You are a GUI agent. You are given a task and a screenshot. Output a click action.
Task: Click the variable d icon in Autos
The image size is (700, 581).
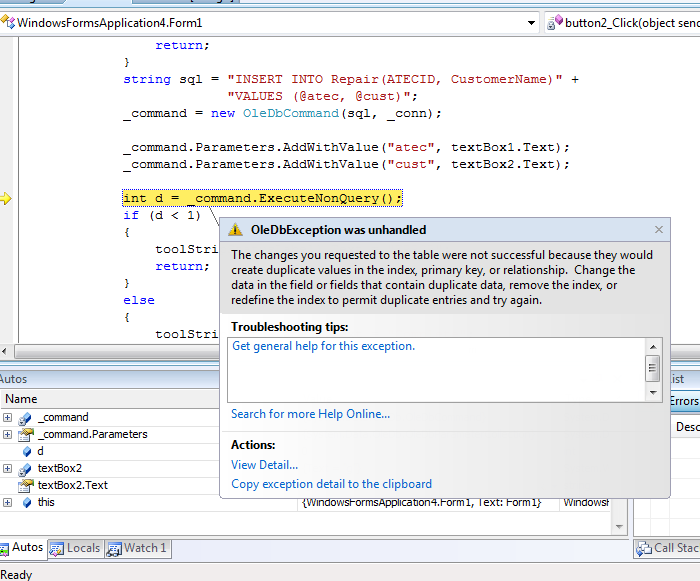tap(25, 452)
